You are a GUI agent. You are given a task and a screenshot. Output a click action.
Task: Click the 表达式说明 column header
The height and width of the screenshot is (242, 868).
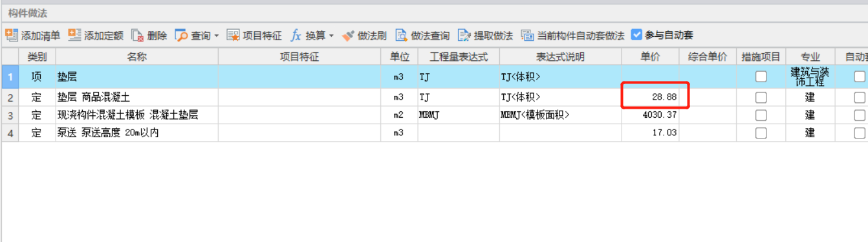coord(560,57)
